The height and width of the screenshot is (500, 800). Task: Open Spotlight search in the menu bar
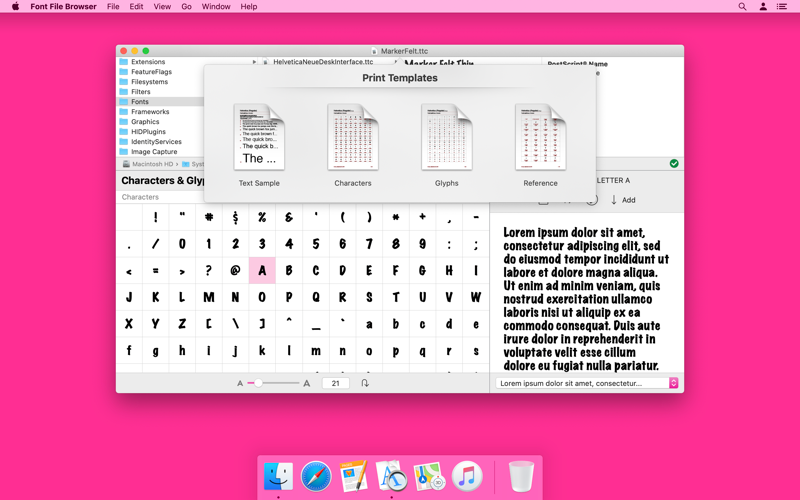[742, 7]
